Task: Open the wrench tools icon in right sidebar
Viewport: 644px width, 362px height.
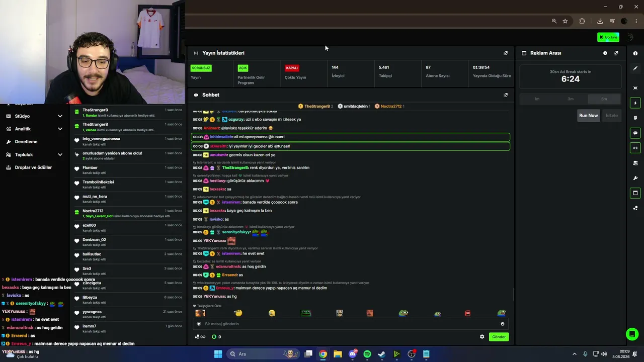Action: (x=635, y=178)
